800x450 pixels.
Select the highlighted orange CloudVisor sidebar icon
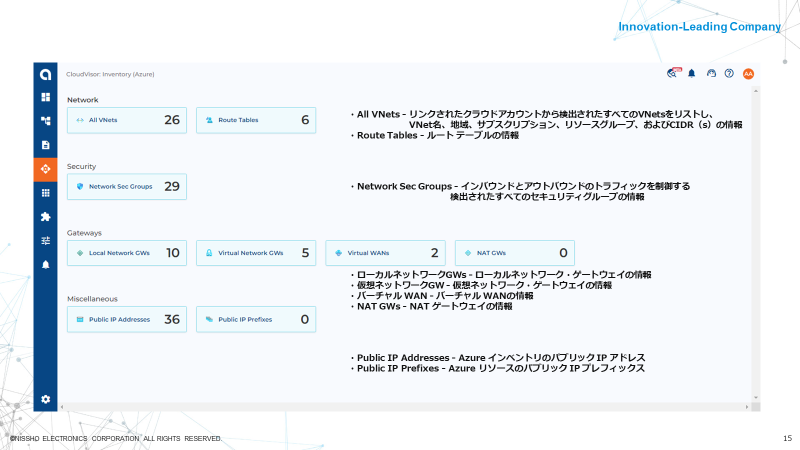pos(45,168)
